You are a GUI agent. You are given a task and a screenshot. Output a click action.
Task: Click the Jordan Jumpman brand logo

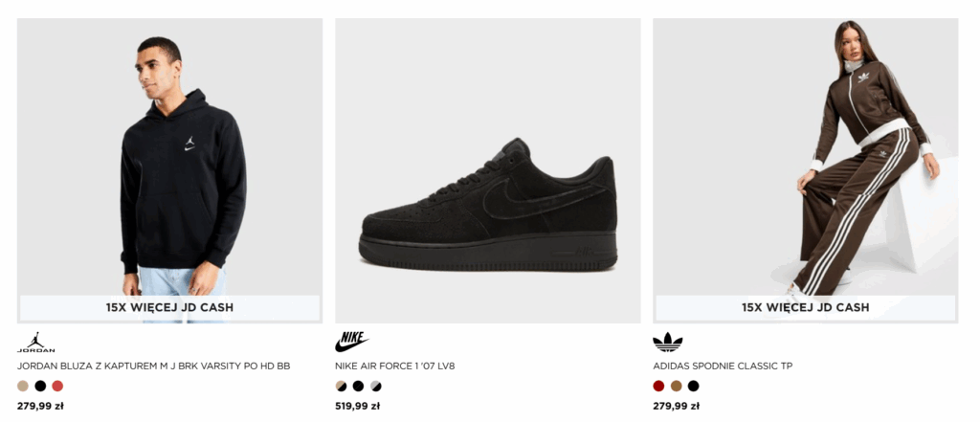[35, 343]
